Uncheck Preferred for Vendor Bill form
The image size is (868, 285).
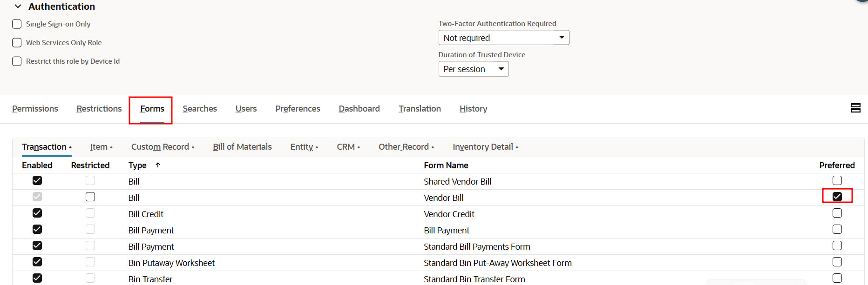point(837,197)
